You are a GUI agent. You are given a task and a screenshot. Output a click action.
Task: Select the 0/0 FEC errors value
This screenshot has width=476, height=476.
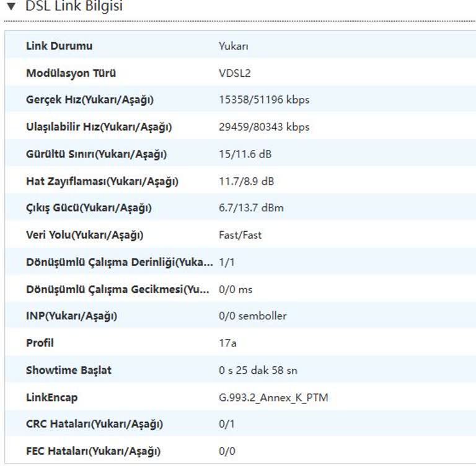coord(227,451)
